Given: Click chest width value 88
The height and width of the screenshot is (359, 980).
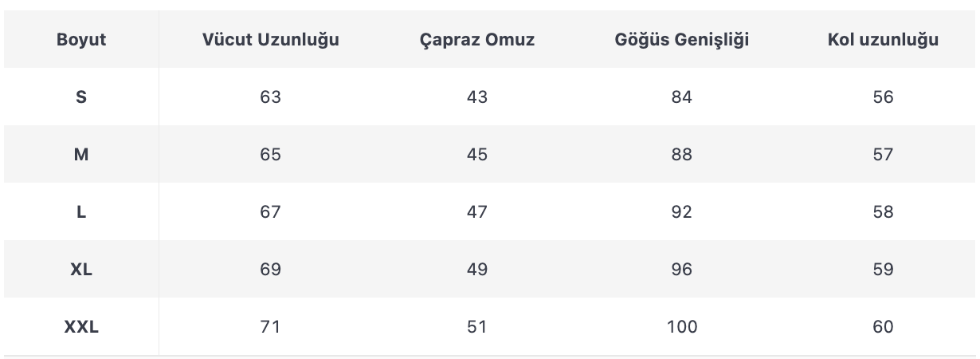Looking at the screenshot, I should [682, 155].
